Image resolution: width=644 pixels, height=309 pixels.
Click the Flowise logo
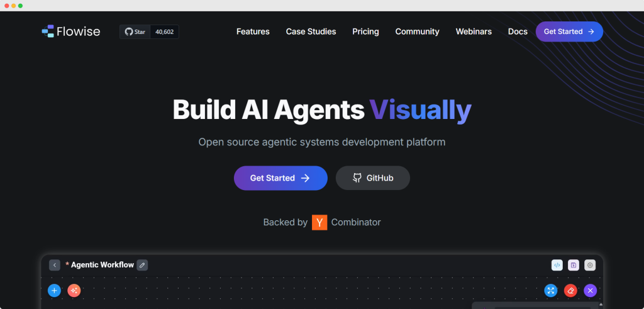71,31
